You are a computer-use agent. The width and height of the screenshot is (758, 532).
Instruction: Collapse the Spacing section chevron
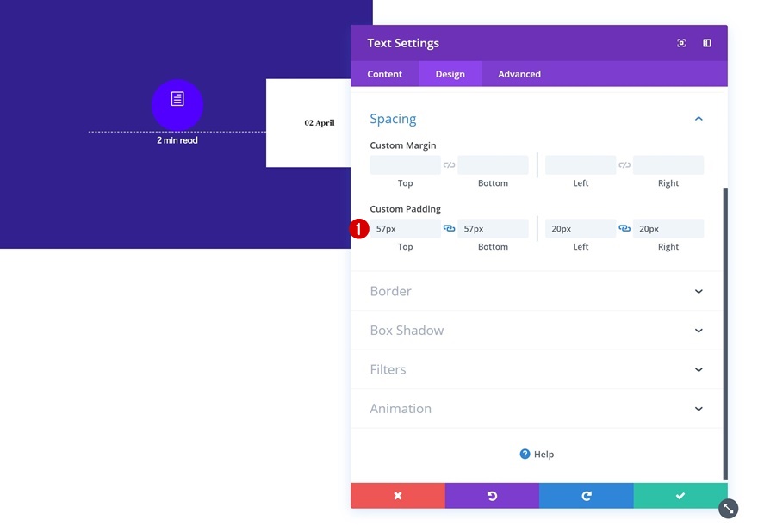pyautogui.click(x=699, y=119)
